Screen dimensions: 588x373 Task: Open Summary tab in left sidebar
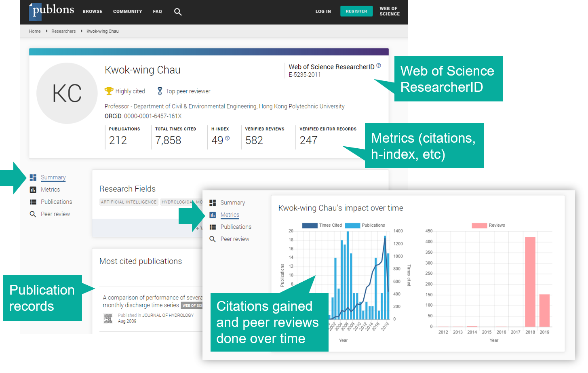tap(53, 177)
